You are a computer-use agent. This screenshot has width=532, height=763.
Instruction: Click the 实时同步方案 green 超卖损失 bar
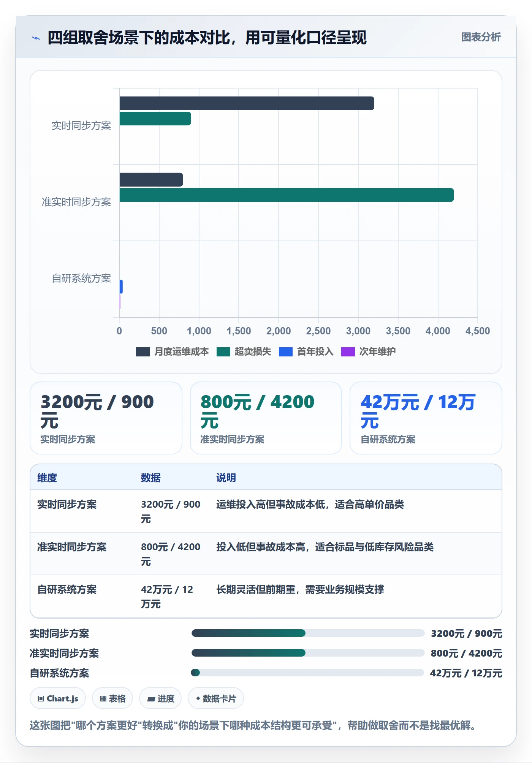click(155, 119)
